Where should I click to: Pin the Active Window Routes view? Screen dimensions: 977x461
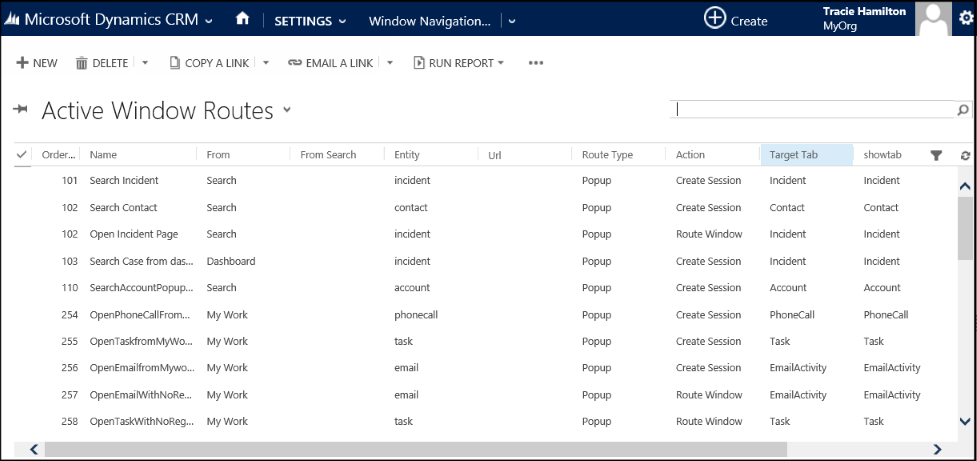coord(20,110)
